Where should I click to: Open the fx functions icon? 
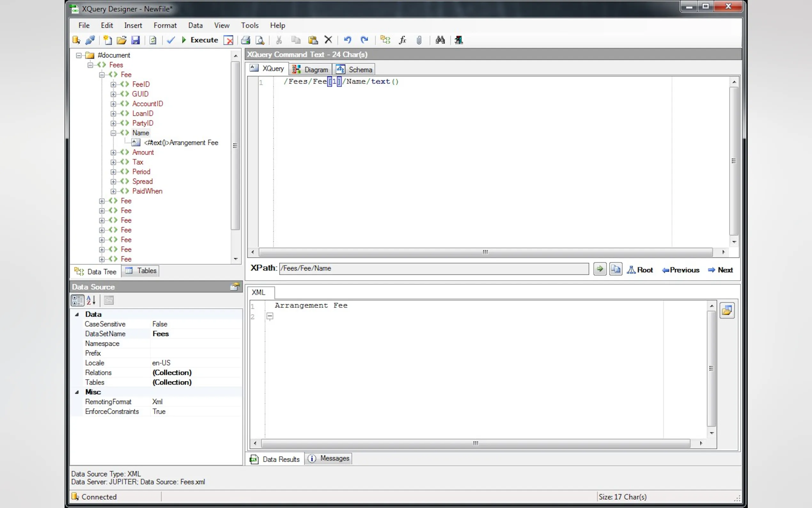pos(402,40)
